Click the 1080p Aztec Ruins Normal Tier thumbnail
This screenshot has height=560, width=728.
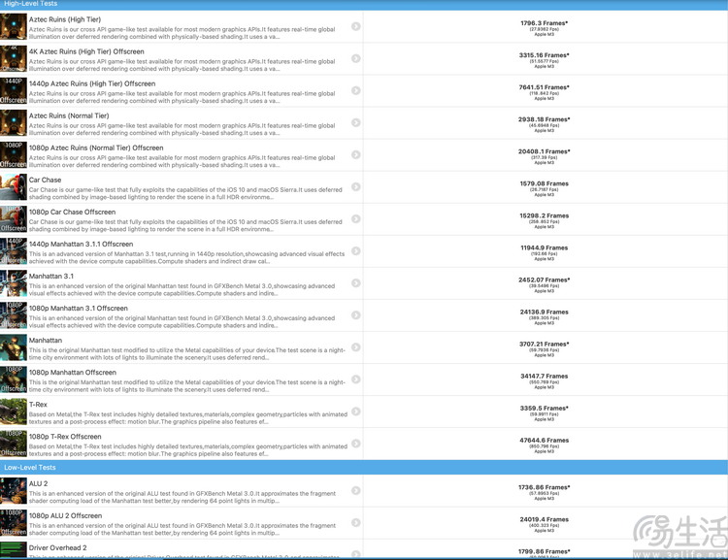(14, 154)
